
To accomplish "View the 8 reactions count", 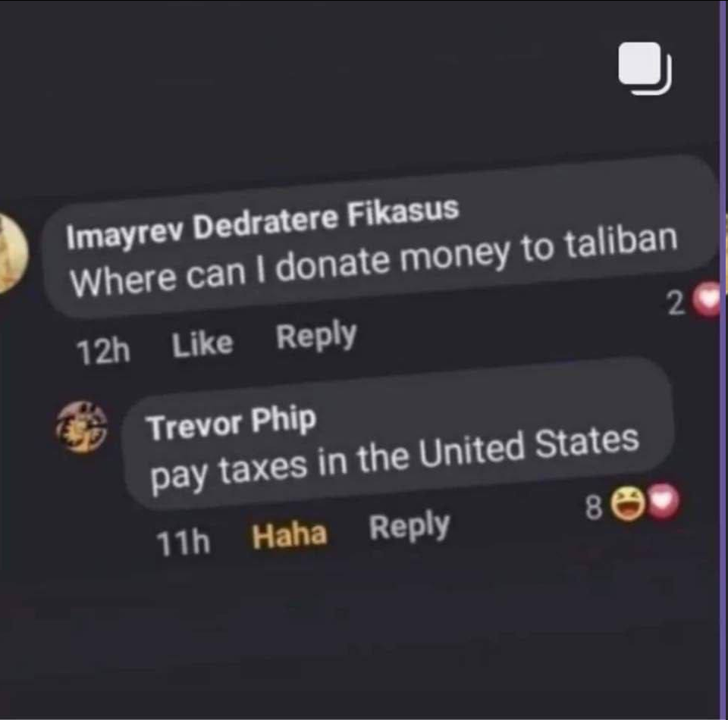I will tap(594, 507).
